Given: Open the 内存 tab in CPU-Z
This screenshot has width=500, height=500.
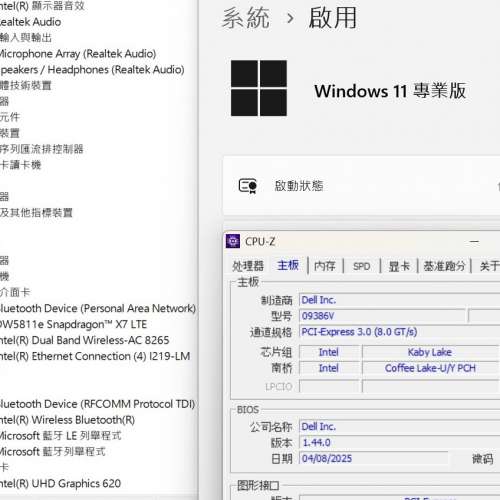Looking at the screenshot, I should [325, 266].
